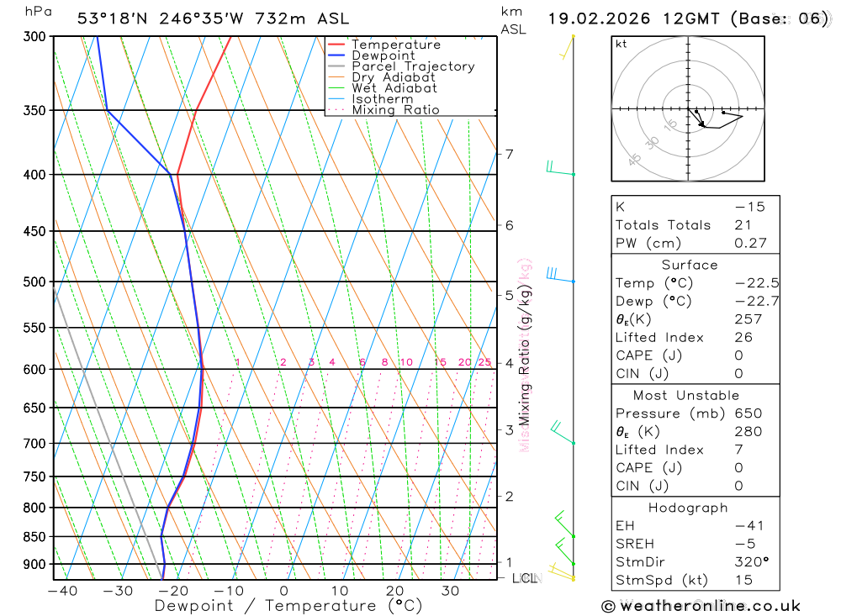Click the hPa axis heading
Viewport: 841px width, 616px height.
39,11
